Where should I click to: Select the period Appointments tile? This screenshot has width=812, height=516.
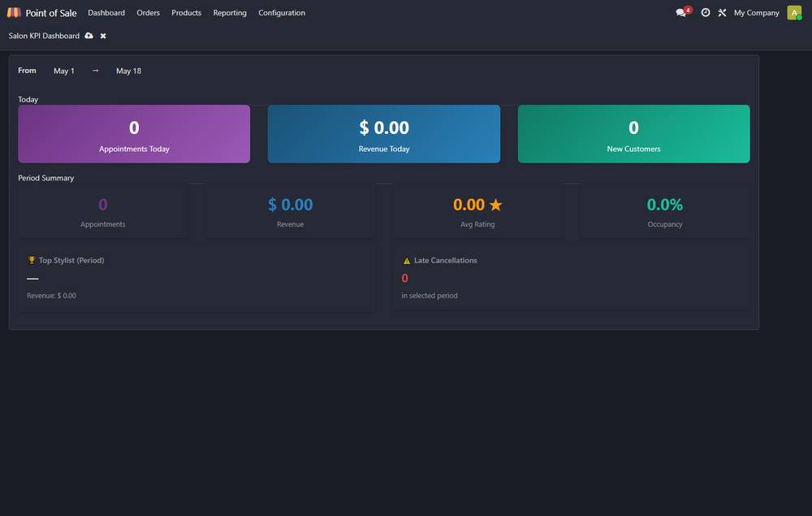tap(103, 212)
